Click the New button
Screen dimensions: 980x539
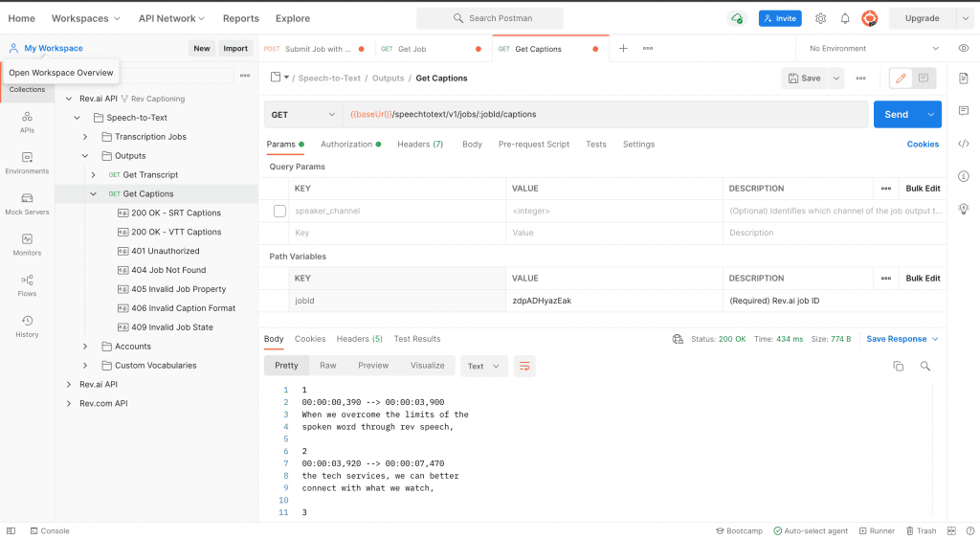202,48
